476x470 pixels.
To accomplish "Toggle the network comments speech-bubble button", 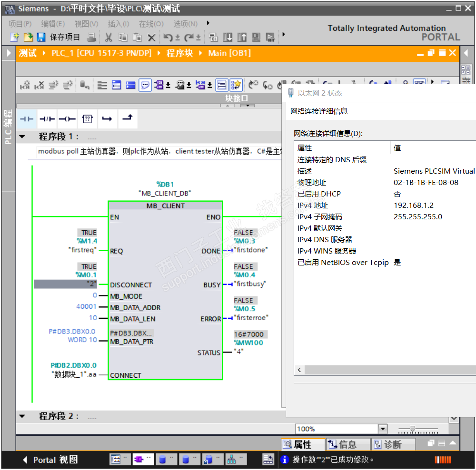I will click(145, 85).
